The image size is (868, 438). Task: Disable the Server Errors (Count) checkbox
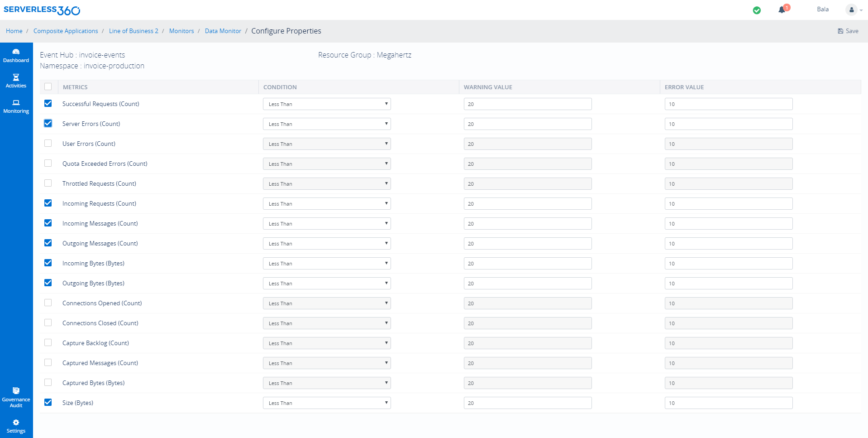pos(48,123)
